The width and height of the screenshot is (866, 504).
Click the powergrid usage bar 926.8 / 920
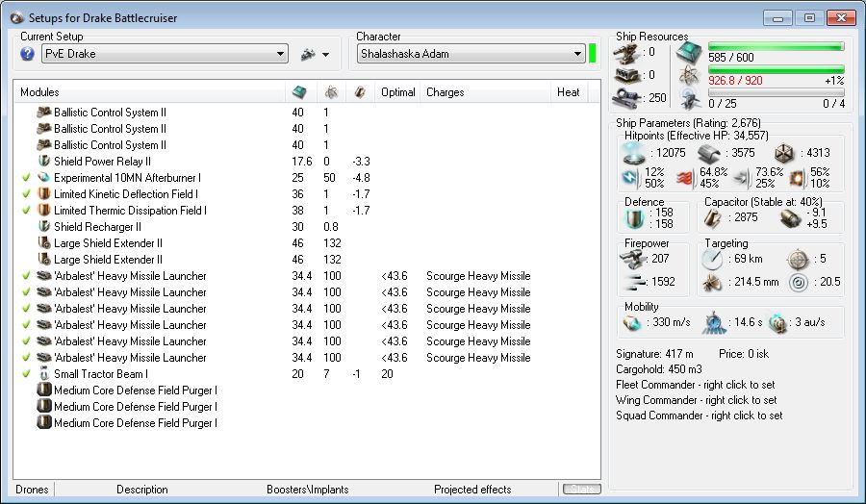776,69
